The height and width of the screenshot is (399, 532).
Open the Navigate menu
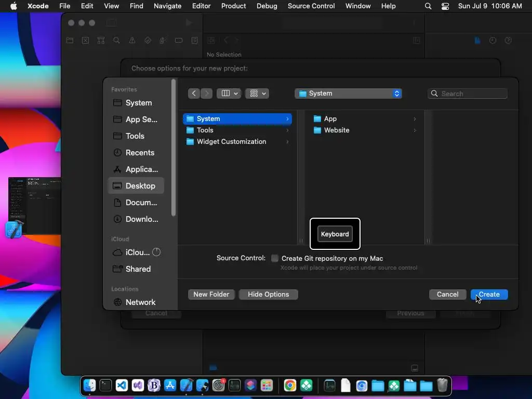point(168,6)
